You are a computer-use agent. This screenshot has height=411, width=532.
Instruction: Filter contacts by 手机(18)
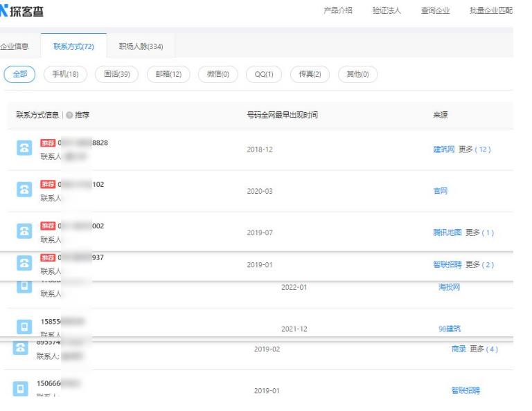[x=66, y=74]
